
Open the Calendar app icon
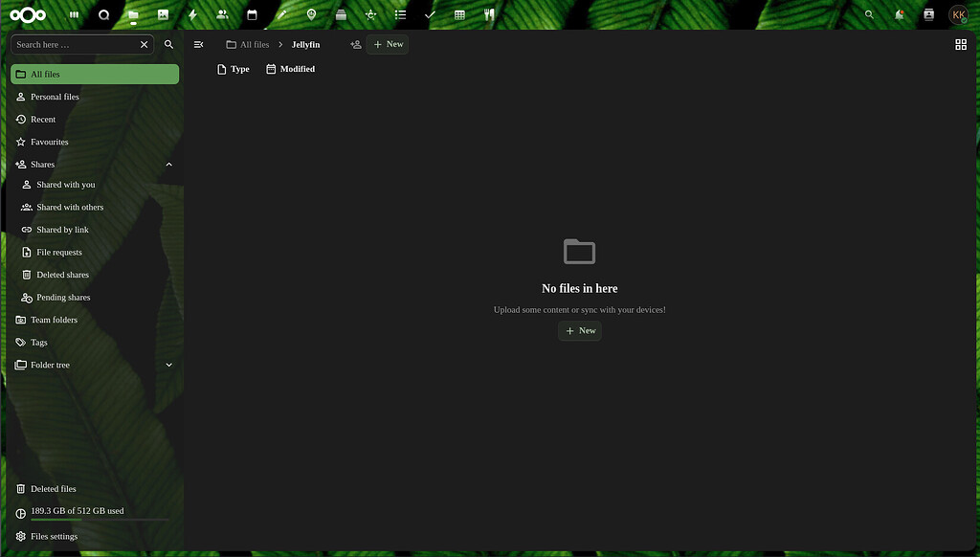pyautogui.click(x=252, y=15)
